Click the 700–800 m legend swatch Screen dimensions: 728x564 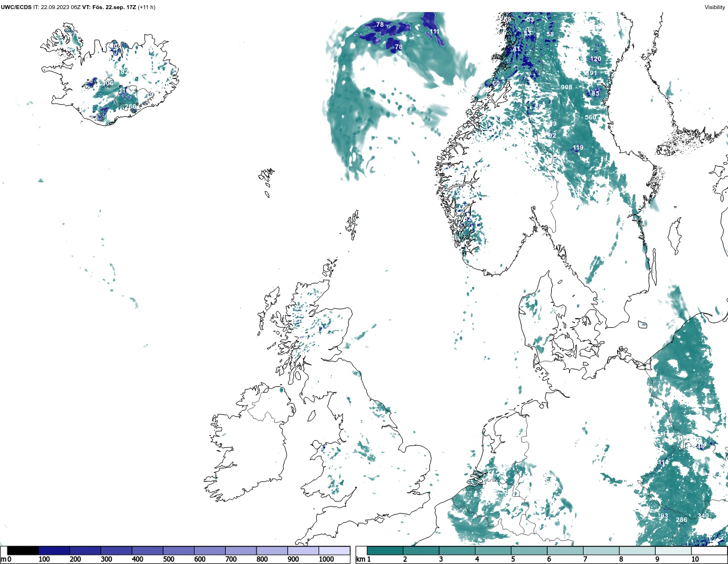tap(241, 550)
